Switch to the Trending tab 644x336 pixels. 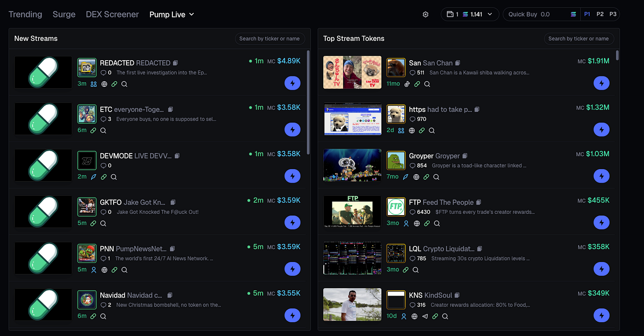[25, 14]
